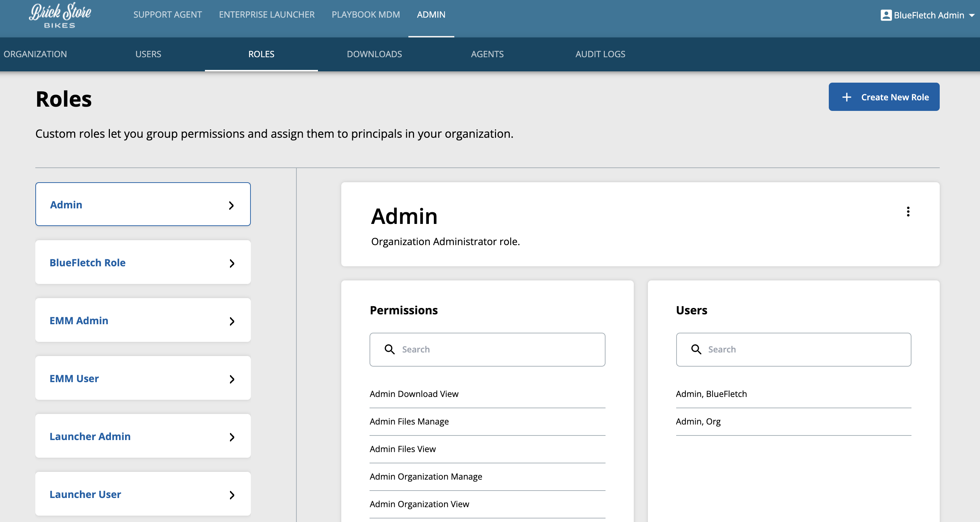Click the Create New Role button
980x522 pixels.
884,97
